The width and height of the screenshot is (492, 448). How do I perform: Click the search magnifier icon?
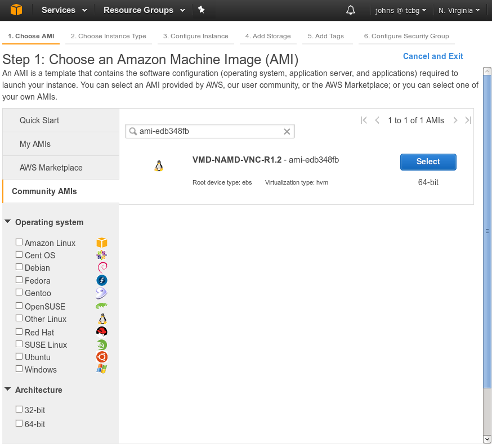[133, 132]
